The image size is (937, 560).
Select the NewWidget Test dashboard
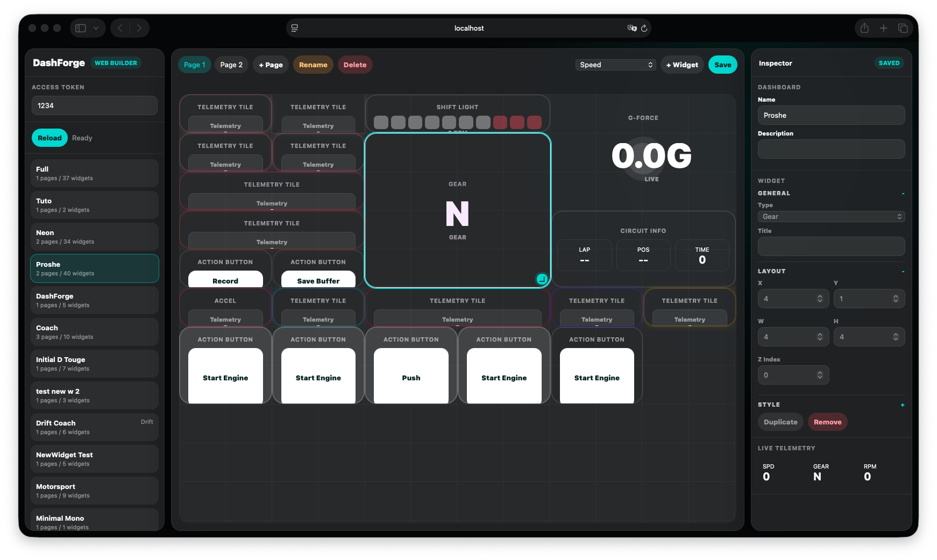pyautogui.click(x=95, y=459)
